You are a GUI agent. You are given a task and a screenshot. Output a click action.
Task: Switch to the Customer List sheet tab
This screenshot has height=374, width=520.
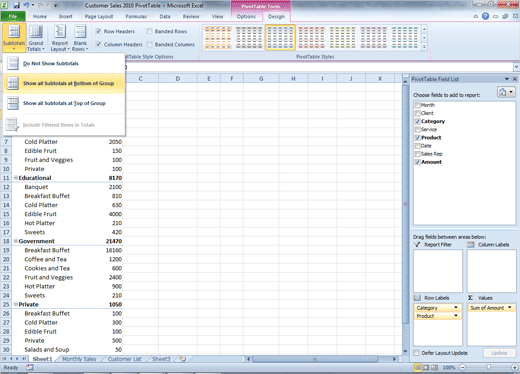tap(124, 359)
